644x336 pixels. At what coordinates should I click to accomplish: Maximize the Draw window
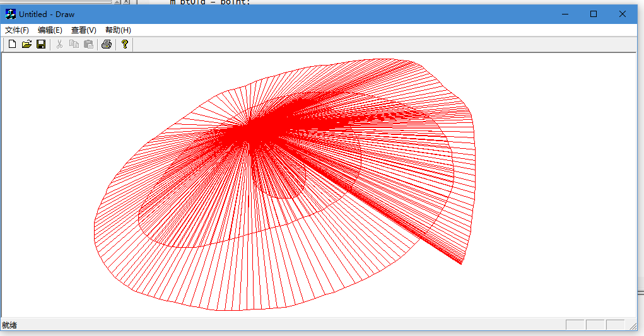pyautogui.click(x=594, y=14)
